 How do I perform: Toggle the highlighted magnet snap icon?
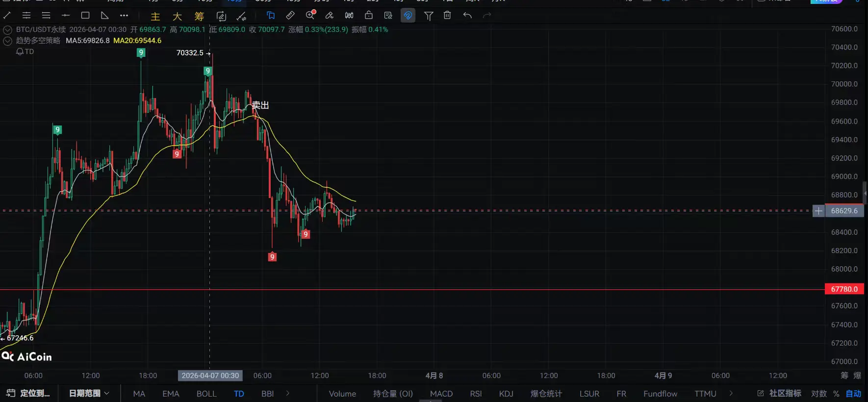coord(408,16)
